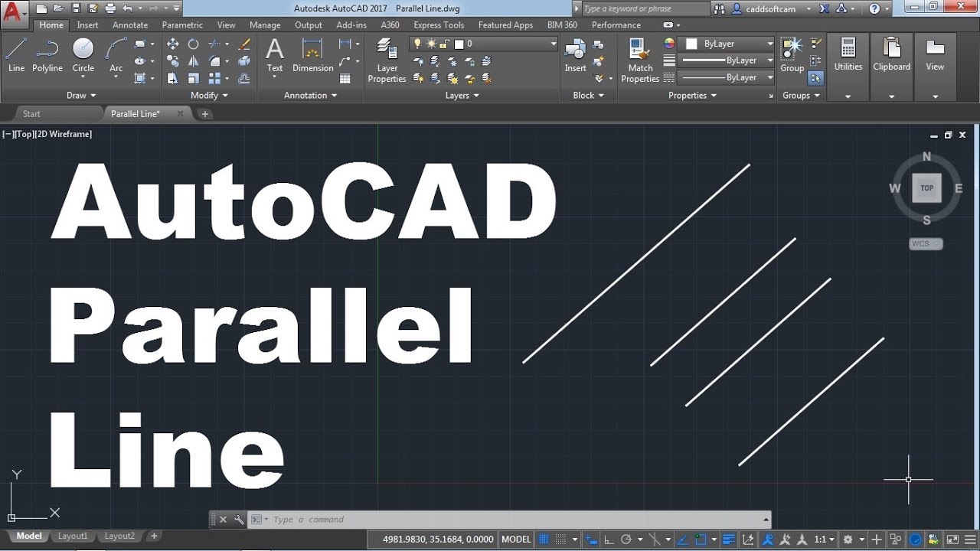Image resolution: width=980 pixels, height=551 pixels.
Task: Click the Mirror tool in Modify
Action: pyautogui.click(x=194, y=61)
